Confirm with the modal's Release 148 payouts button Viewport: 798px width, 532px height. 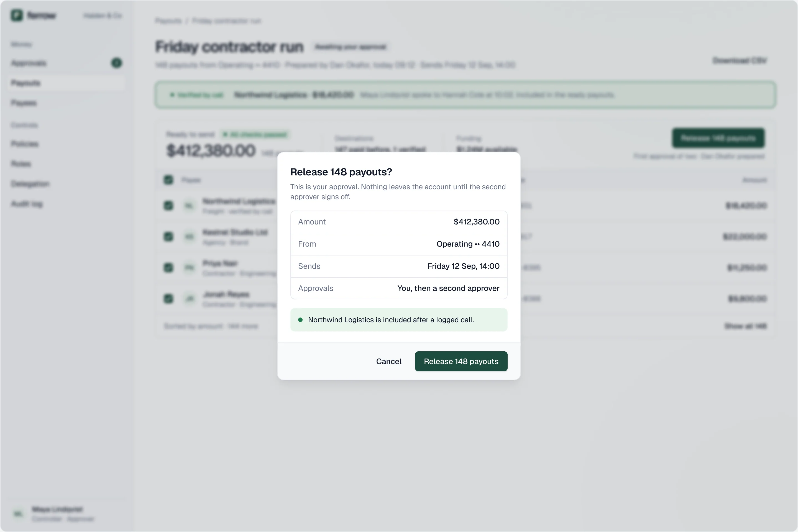(x=461, y=361)
